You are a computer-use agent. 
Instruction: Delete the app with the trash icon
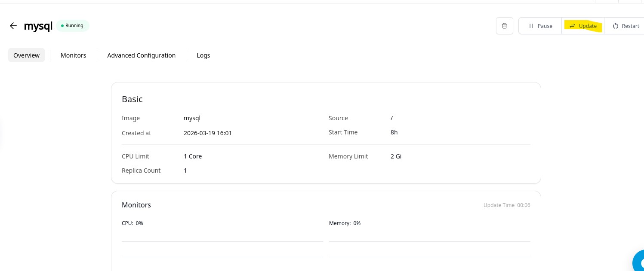(x=504, y=26)
